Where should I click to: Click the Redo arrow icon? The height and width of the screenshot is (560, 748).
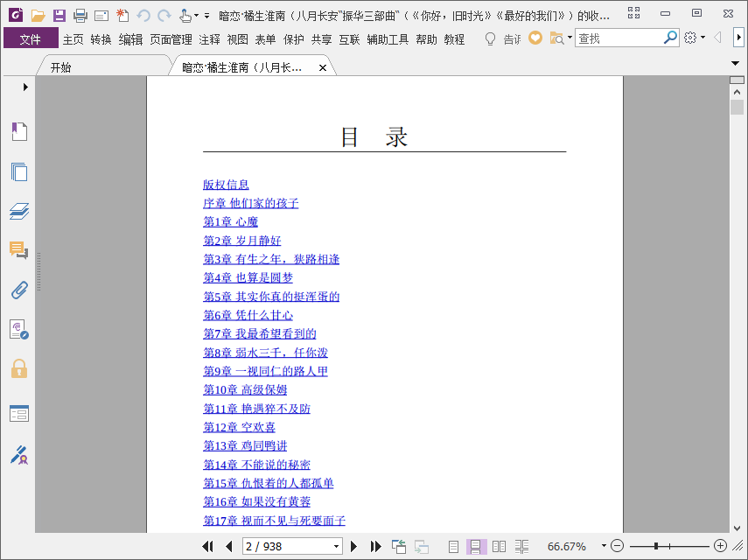tap(164, 16)
